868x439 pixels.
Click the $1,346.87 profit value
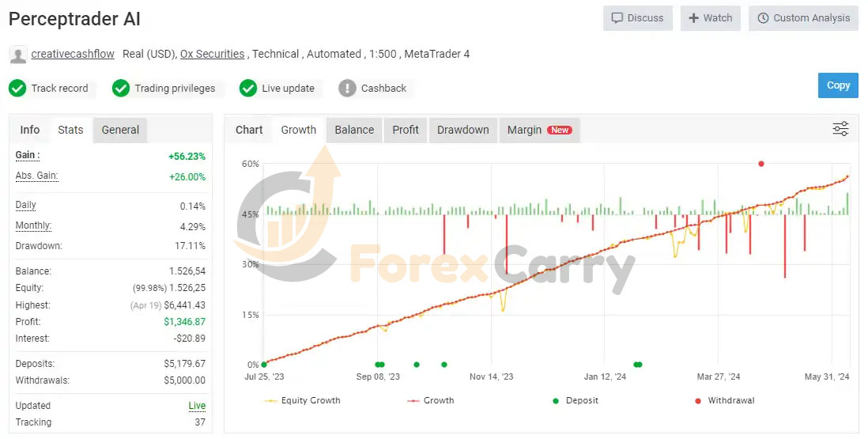pyautogui.click(x=184, y=322)
